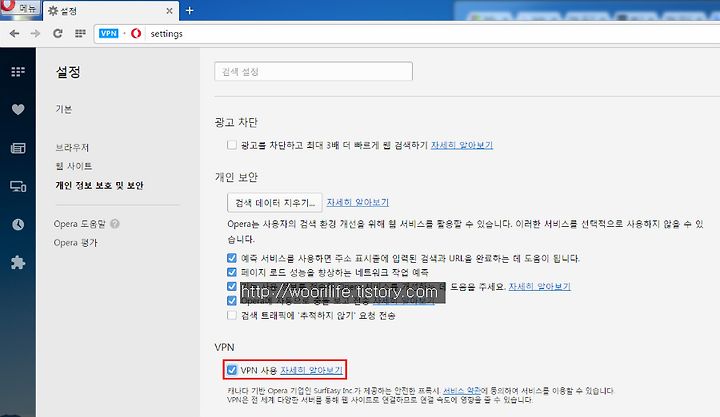This screenshot has height=417, width=720.
Task: Open History clock icon in sidebar
Action: tap(18, 225)
